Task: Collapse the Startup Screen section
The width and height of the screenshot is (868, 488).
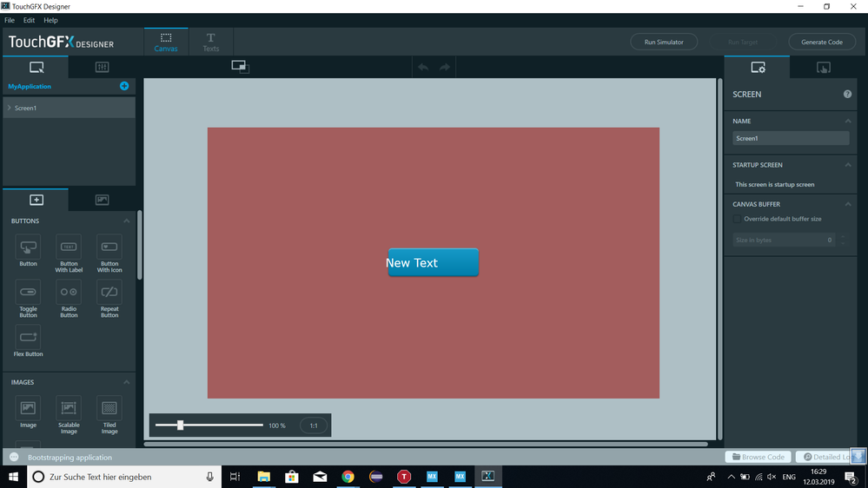Action: coord(847,165)
